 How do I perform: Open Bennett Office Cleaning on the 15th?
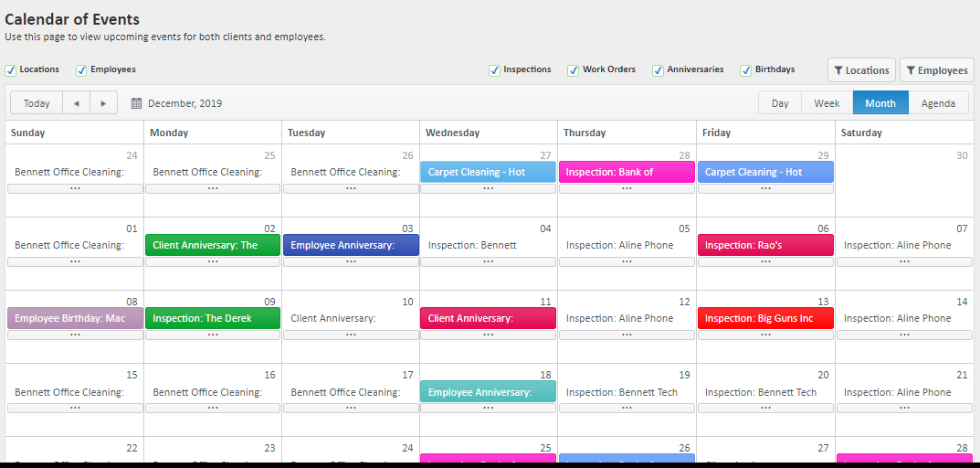pyautogui.click(x=75, y=391)
